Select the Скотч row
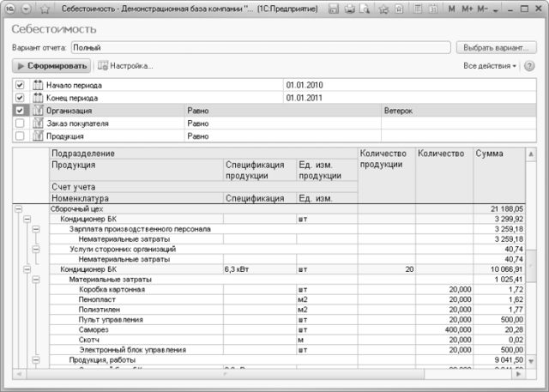Image resolution: width=549 pixels, height=392 pixels. tap(287, 340)
